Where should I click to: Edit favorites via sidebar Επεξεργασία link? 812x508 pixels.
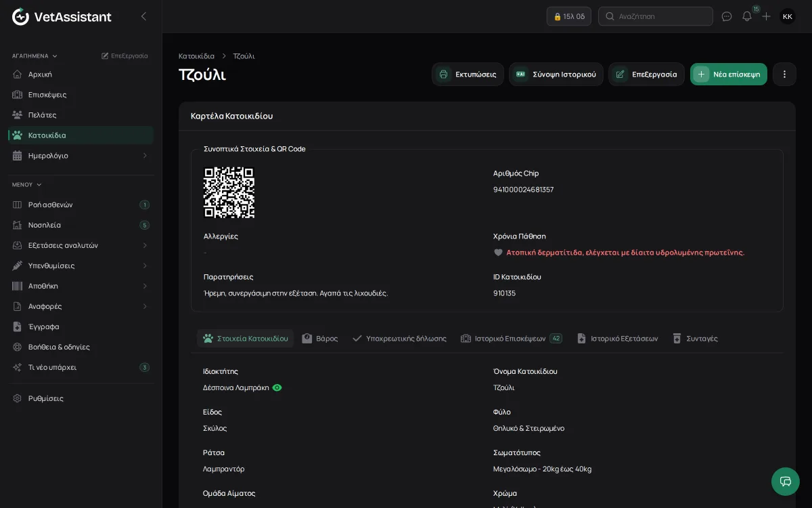coord(125,56)
